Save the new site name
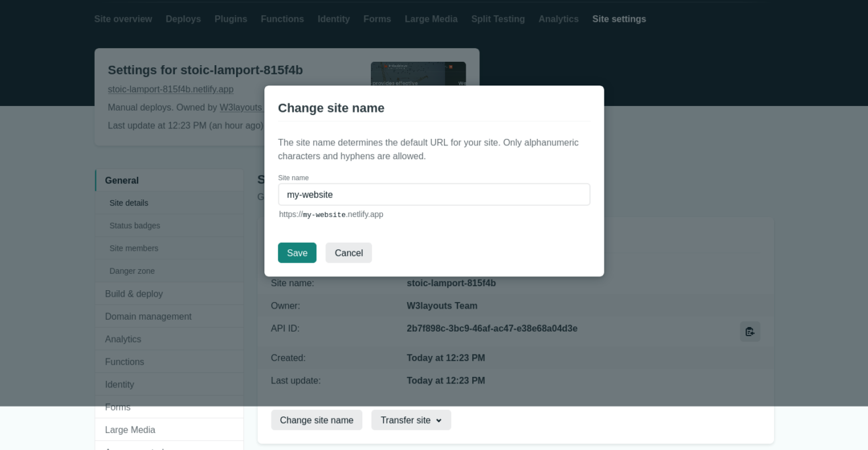The image size is (868, 450). pos(297,253)
